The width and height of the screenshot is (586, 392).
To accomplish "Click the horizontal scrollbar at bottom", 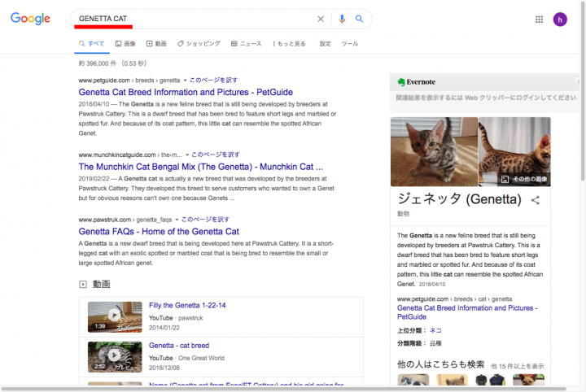I will (284, 389).
